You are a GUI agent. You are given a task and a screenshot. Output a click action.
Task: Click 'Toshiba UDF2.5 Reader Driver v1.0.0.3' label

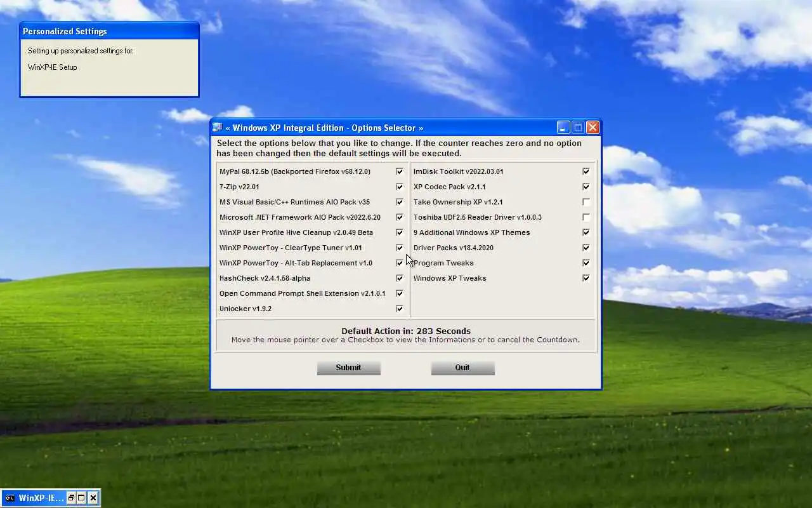pyautogui.click(x=478, y=217)
